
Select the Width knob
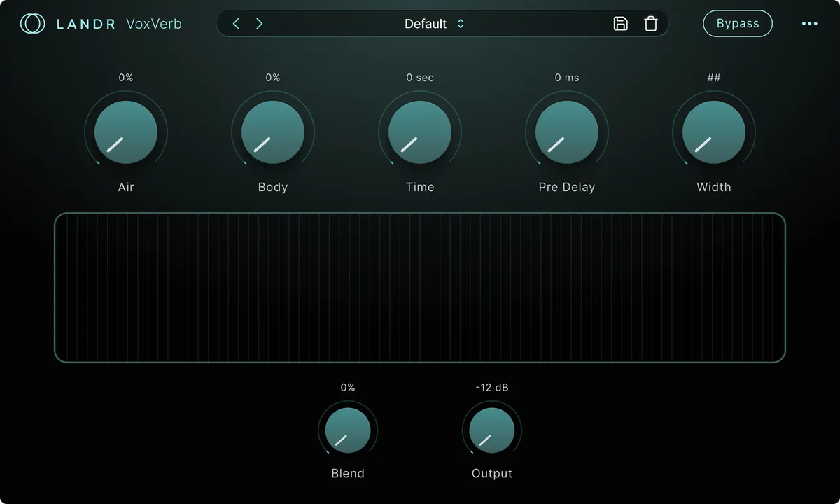click(x=714, y=132)
